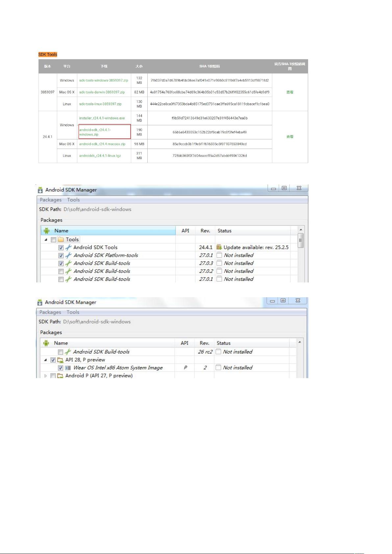Click the Not installed status icon for Build-tools 26 rc2
This screenshot has width=392, height=554.
[x=218, y=352]
